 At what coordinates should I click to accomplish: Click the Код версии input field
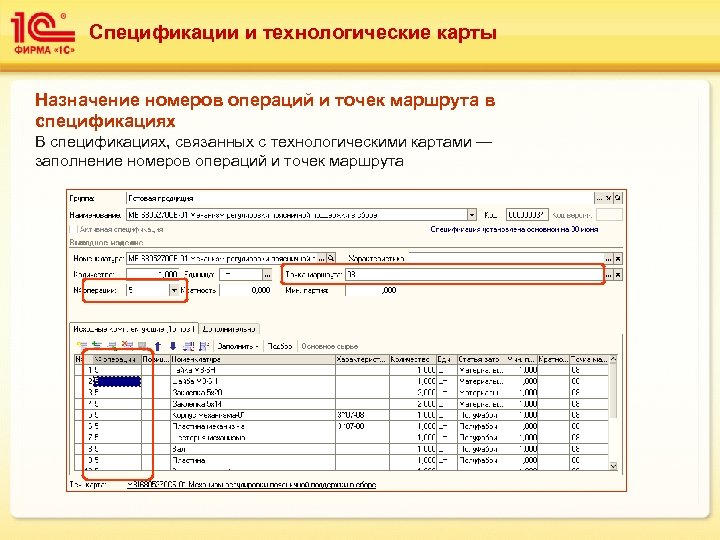click(x=609, y=214)
